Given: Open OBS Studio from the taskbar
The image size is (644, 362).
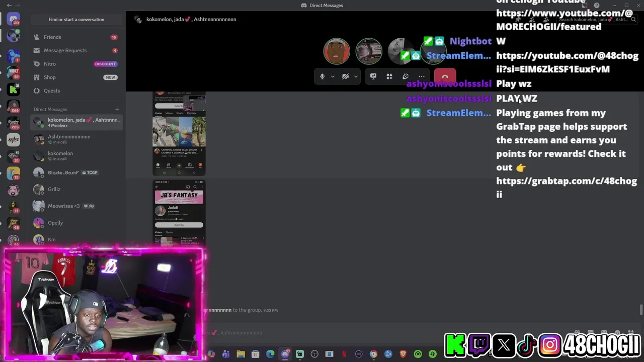Looking at the screenshot, I should click(314, 354).
